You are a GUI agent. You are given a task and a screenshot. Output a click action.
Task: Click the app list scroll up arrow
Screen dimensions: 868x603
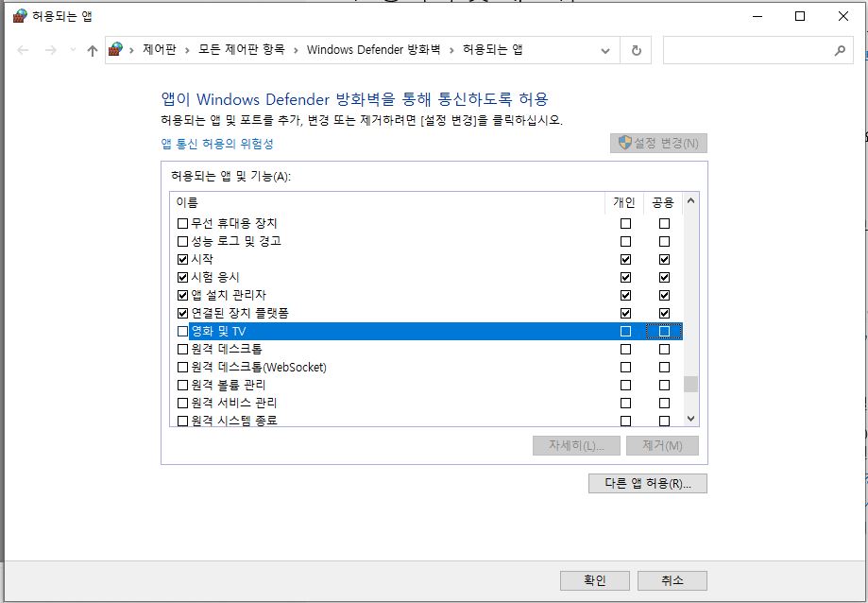690,201
